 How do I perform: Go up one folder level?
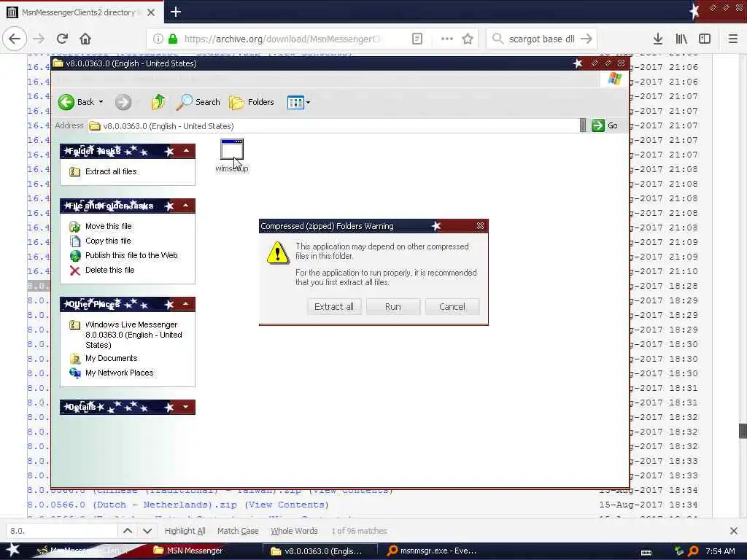[158, 102]
